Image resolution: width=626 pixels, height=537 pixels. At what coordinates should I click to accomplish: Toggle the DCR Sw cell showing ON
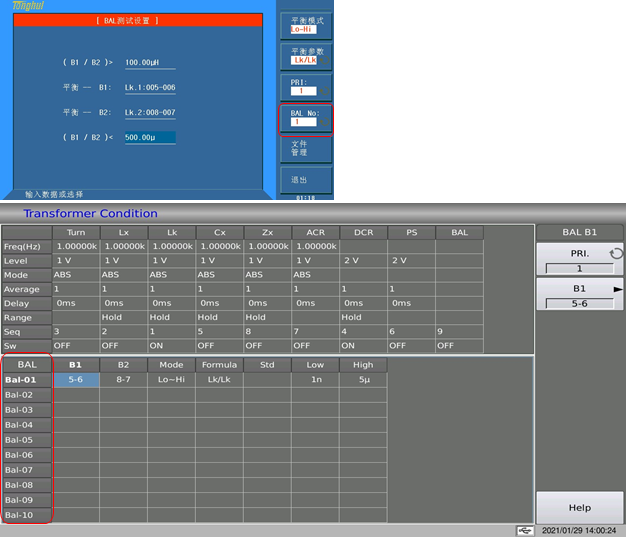click(363, 345)
